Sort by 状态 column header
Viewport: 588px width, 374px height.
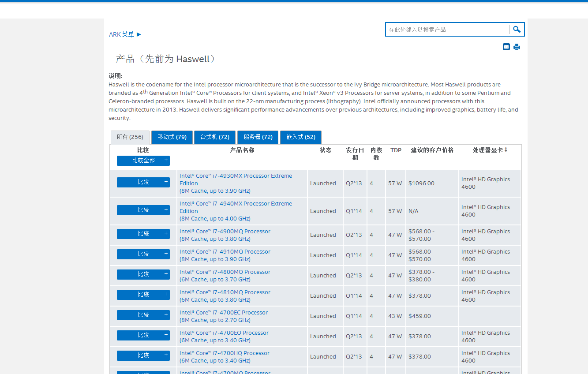pyautogui.click(x=326, y=150)
